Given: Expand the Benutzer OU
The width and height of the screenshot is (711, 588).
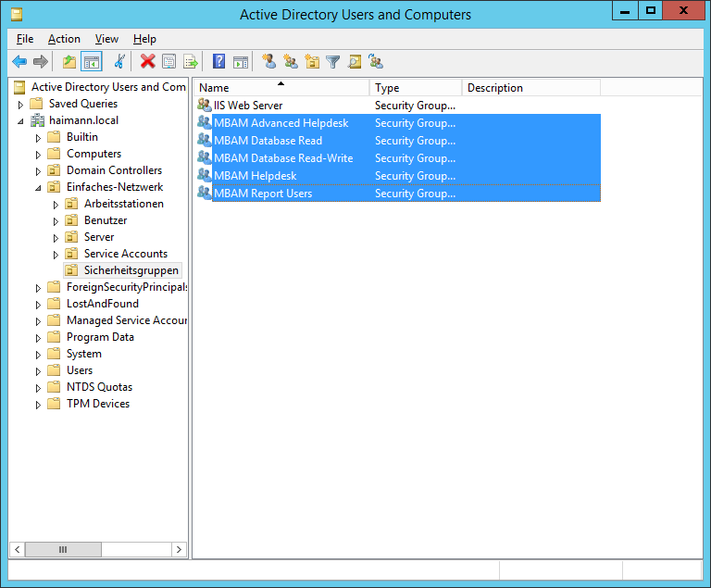Looking at the screenshot, I should (56, 221).
